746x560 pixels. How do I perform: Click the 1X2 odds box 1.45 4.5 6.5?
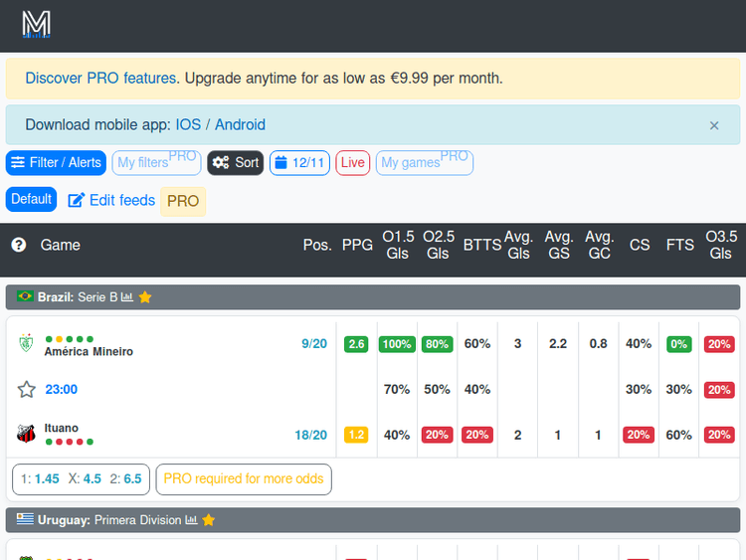coord(81,479)
